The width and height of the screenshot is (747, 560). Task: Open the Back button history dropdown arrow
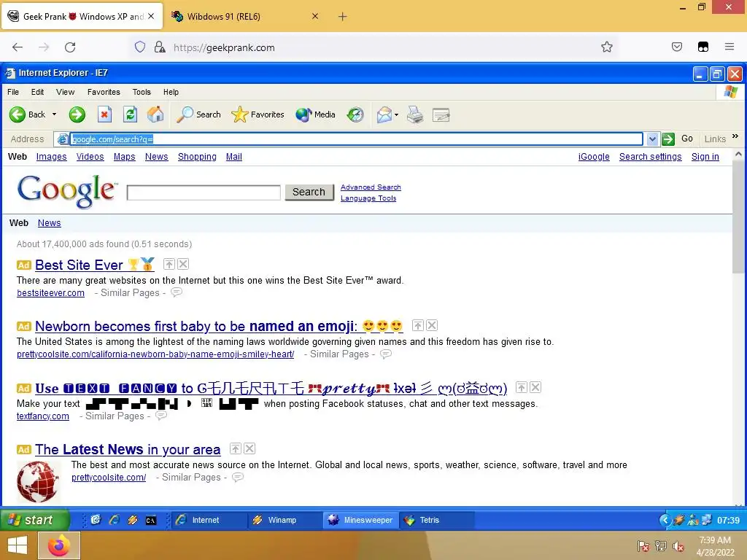pos(54,114)
